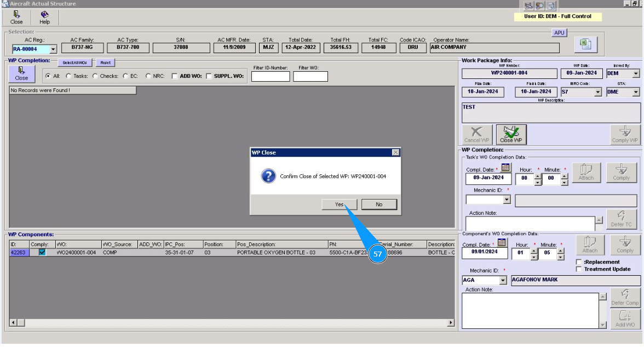The image size is (644, 347).
Task: Click the Add WO icon button
Action: [x=625, y=318]
